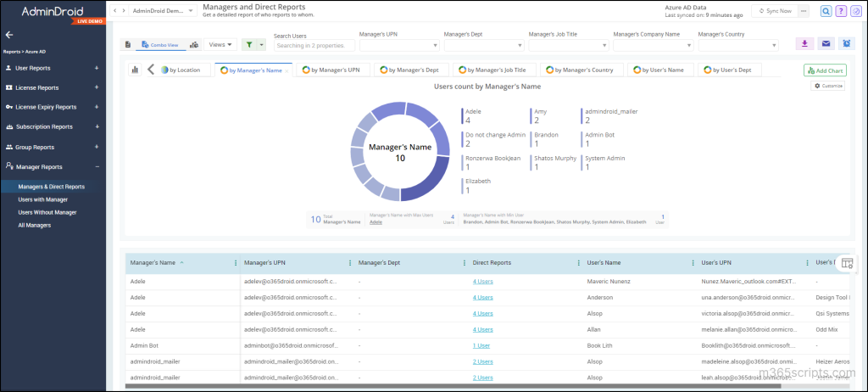The image size is (868, 392).
Task: Open the Manager's Company Name dropdown
Action: 654,46
